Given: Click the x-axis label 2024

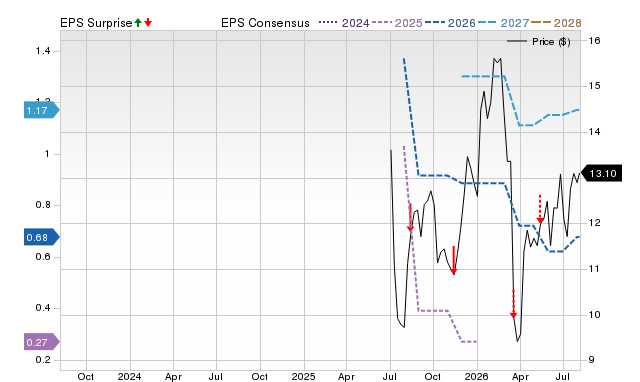Looking at the screenshot, I should tap(129, 376).
